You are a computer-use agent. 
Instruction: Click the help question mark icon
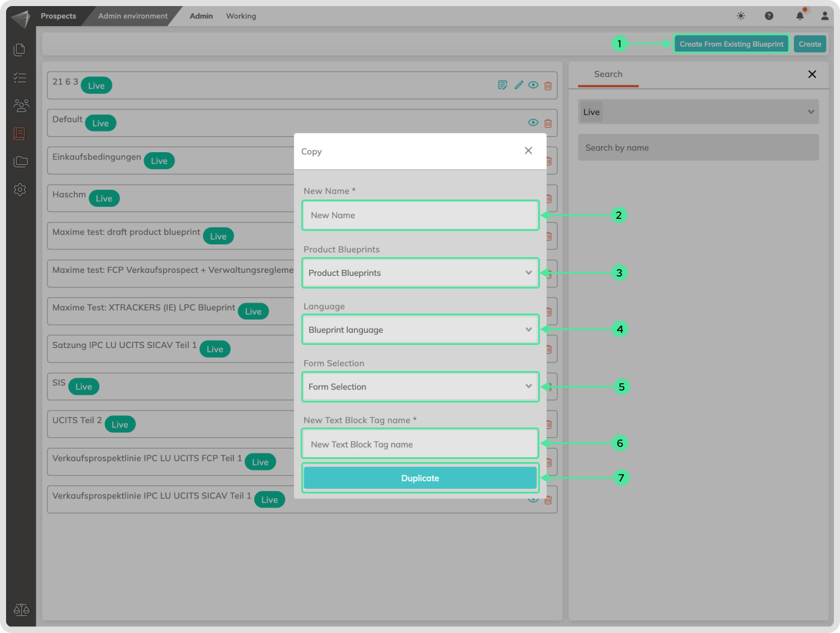[769, 16]
